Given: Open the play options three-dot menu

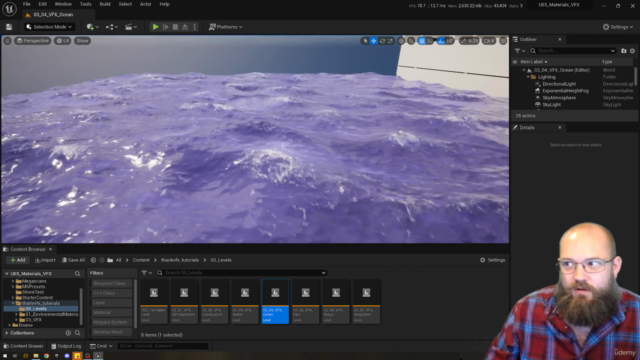Looking at the screenshot, I should 194,27.
